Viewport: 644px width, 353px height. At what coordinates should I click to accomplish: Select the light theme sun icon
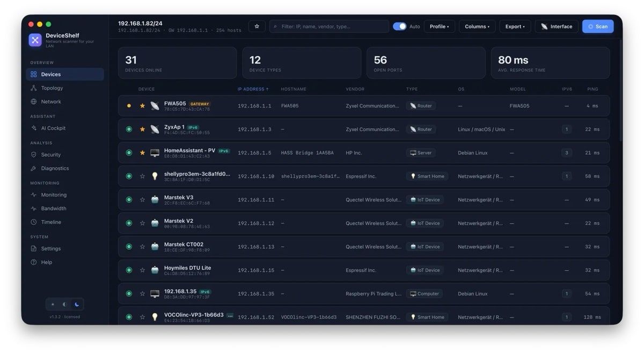click(x=53, y=305)
